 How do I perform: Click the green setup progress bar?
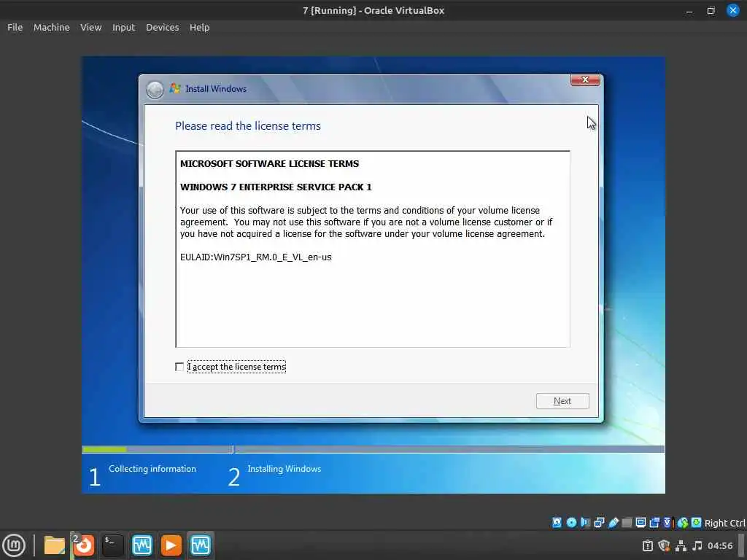coord(104,449)
